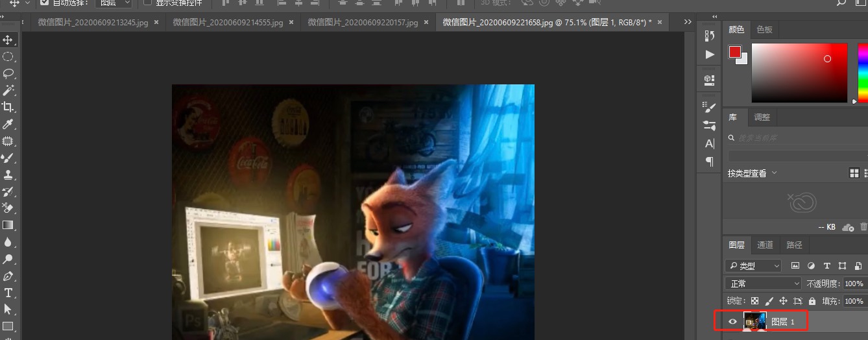Screen dimensions: 868x340
Task: Toggle the 自动选择 checkbox
Action: (44, 3)
